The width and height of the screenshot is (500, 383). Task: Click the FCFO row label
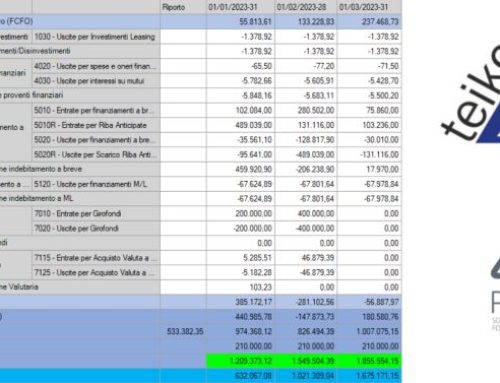click(x=17, y=21)
